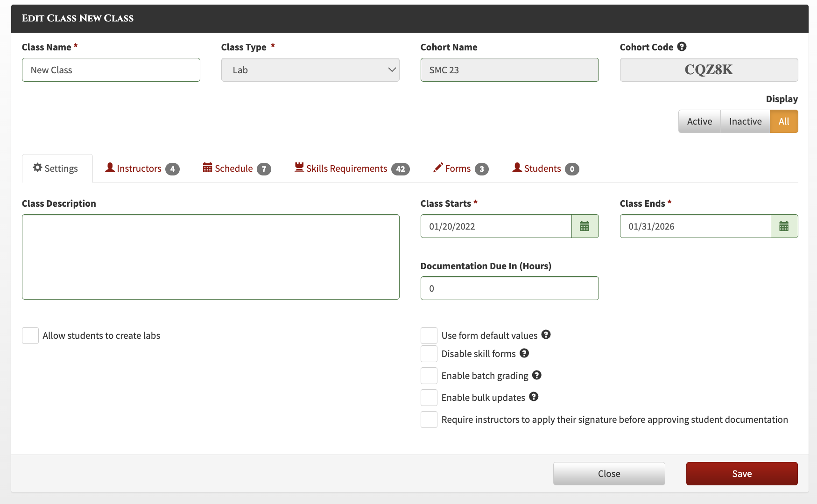The height and width of the screenshot is (504, 817).
Task: Open the Class Ends calendar picker
Action: [x=784, y=226]
